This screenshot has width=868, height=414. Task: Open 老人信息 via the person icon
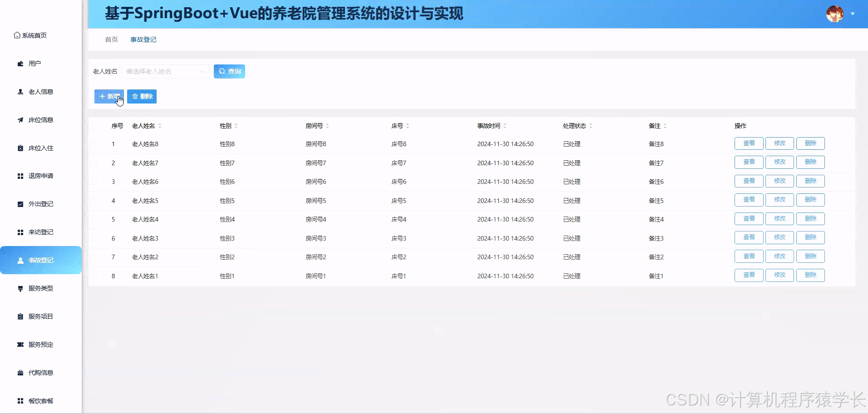pyautogui.click(x=20, y=92)
